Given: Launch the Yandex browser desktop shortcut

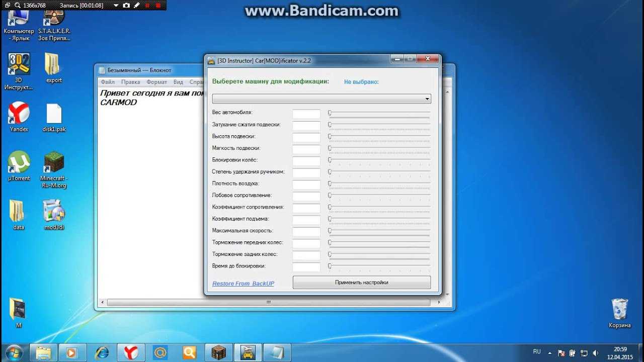Looking at the screenshot, I should click(19, 117).
